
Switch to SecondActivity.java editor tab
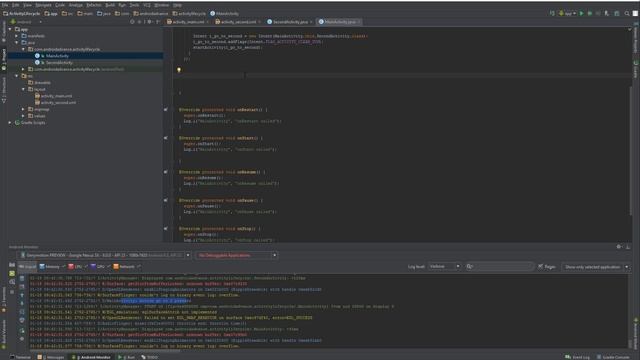[x=289, y=22]
